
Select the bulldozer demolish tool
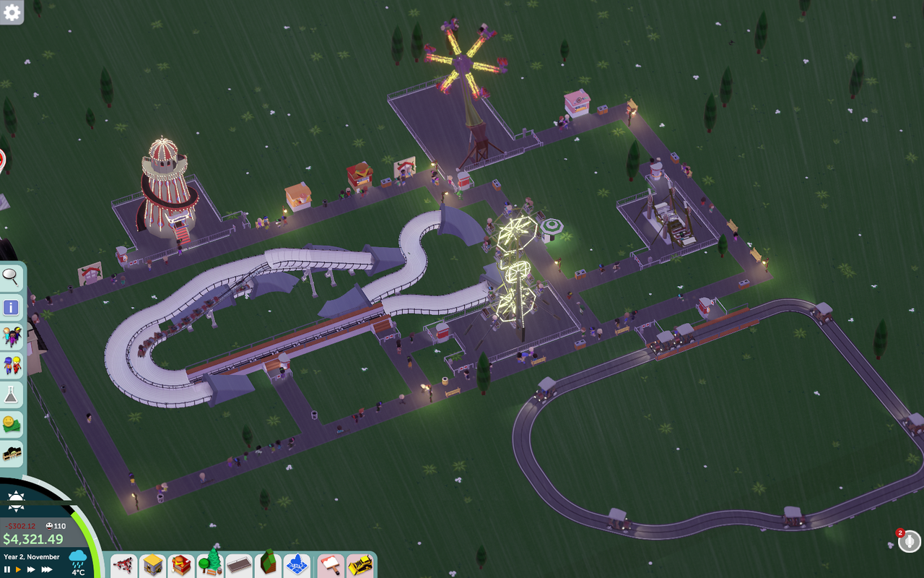(x=359, y=564)
